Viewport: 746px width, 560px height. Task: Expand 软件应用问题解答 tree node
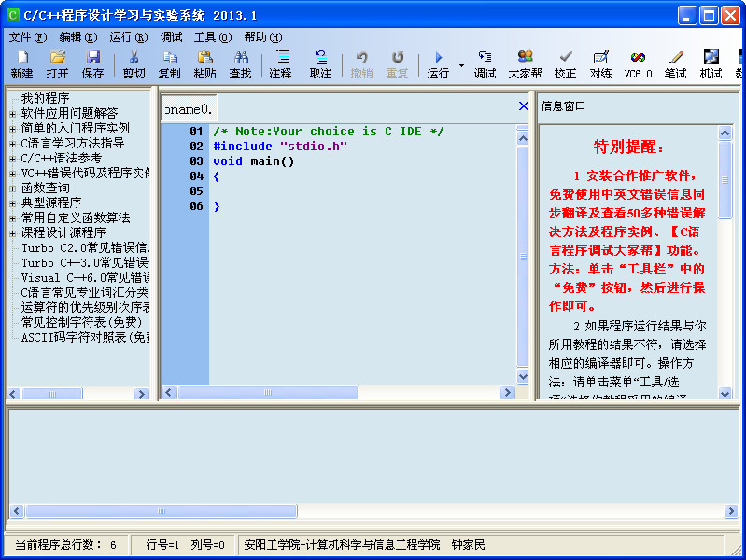12,114
